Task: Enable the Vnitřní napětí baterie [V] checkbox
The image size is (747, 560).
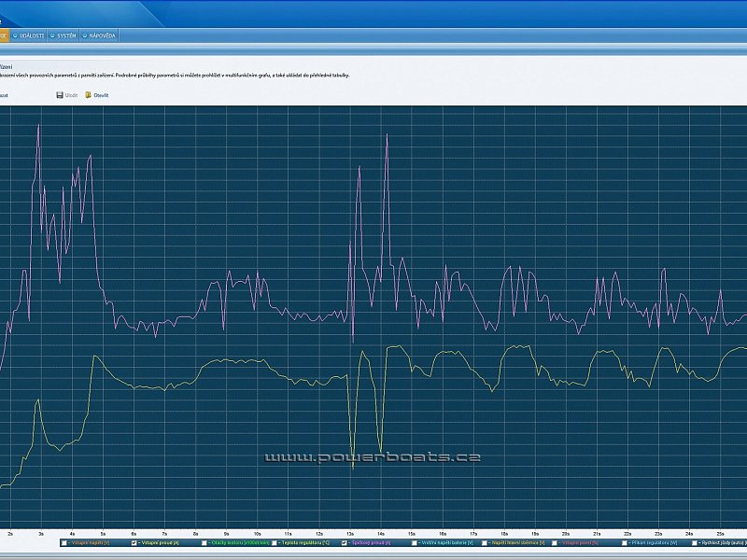Action: coord(415,543)
